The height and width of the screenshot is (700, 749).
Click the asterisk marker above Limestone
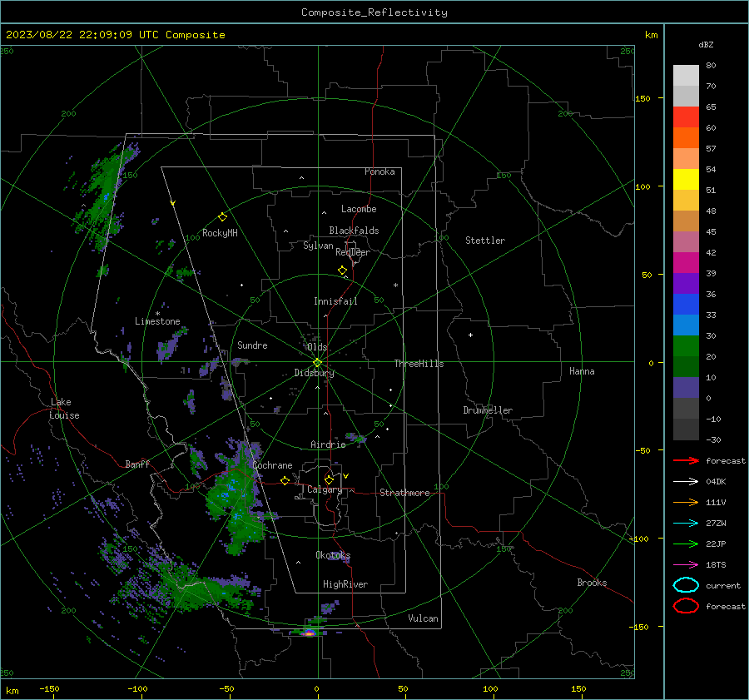coord(157,314)
